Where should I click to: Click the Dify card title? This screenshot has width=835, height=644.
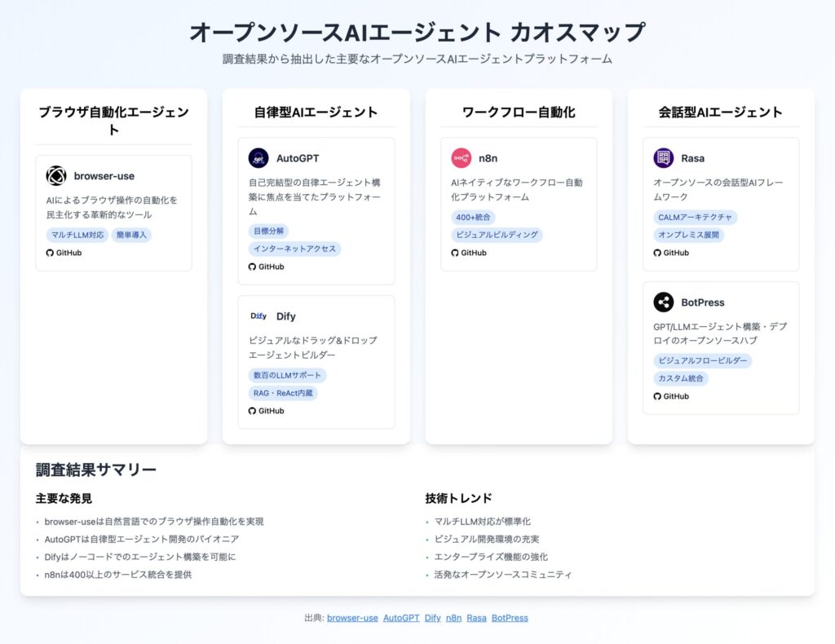click(285, 316)
